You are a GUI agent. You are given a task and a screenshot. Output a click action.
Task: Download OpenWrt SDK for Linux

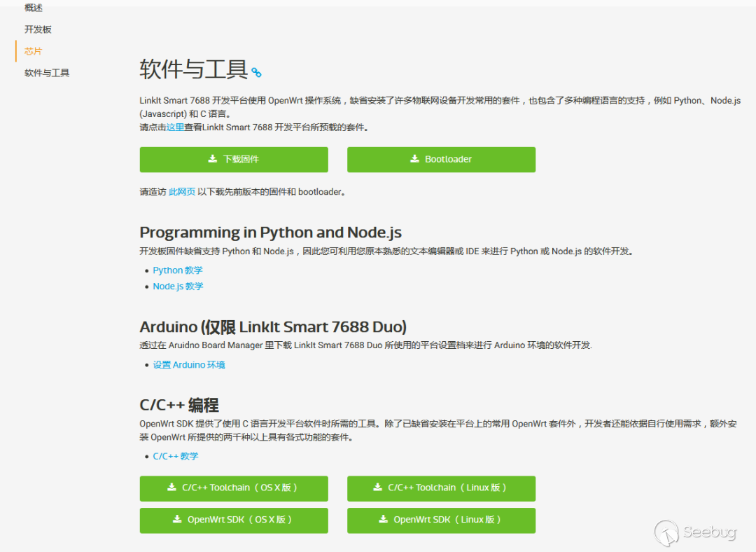[441, 520]
